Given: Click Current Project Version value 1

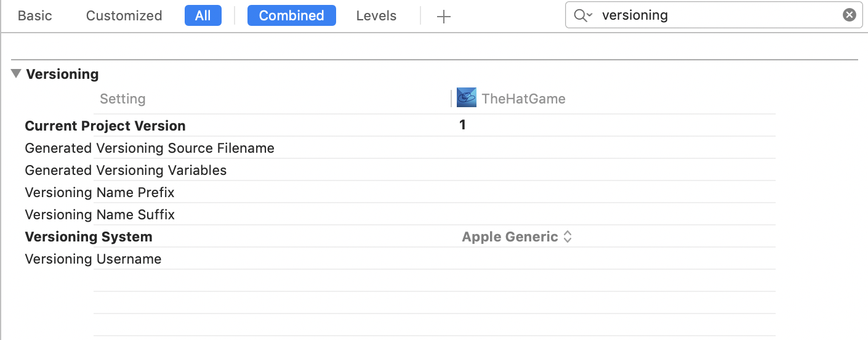Looking at the screenshot, I should point(462,125).
